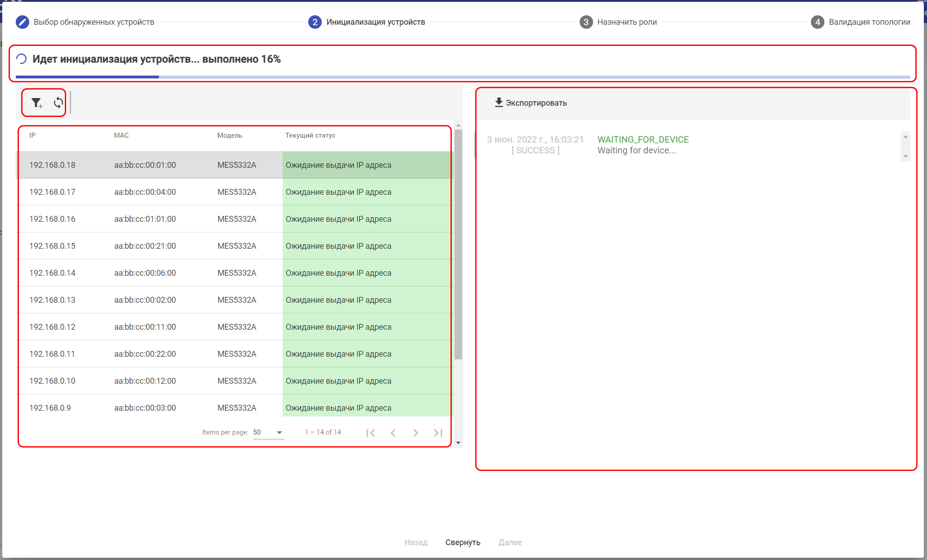This screenshot has height=560, width=927.
Task: Go to previous page arrow
Action: pos(393,433)
